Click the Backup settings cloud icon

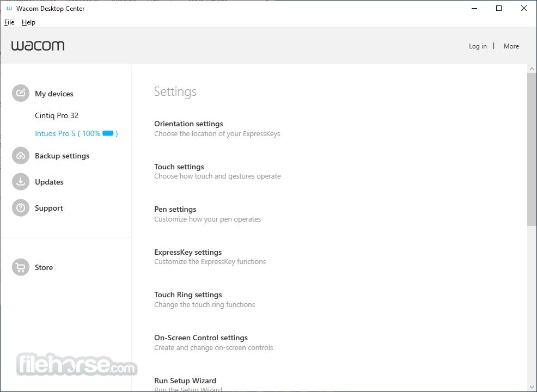point(21,156)
